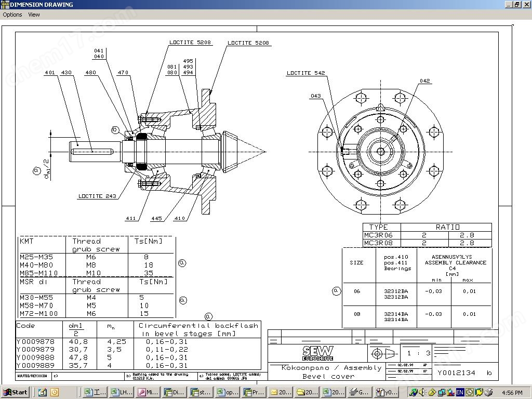The width and height of the screenshot is (532, 399).
Task: Click the EN language indicator in the tray
Action: pyautogui.click(x=460, y=392)
